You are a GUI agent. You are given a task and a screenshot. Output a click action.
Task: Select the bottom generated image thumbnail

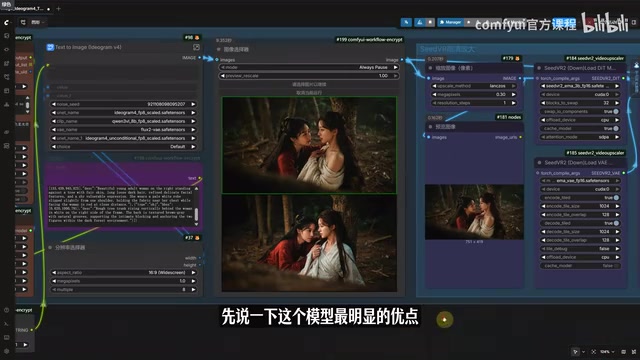[x=309, y=243]
